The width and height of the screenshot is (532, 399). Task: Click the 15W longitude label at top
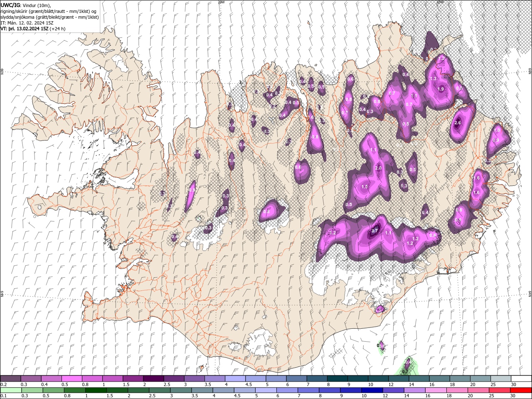pos(440,2)
